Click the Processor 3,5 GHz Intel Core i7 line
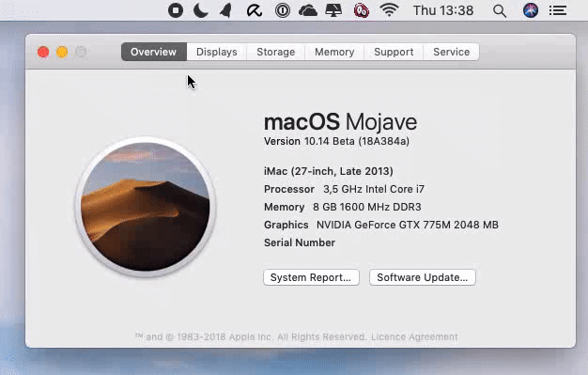Screen dimensions: 588x375 pos(344,189)
